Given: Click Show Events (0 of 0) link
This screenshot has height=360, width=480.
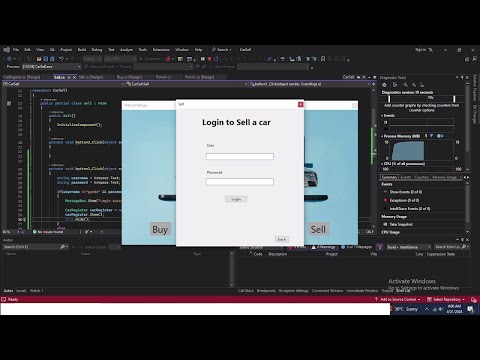Looking at the screenshot, I should [x=406, y=192].
